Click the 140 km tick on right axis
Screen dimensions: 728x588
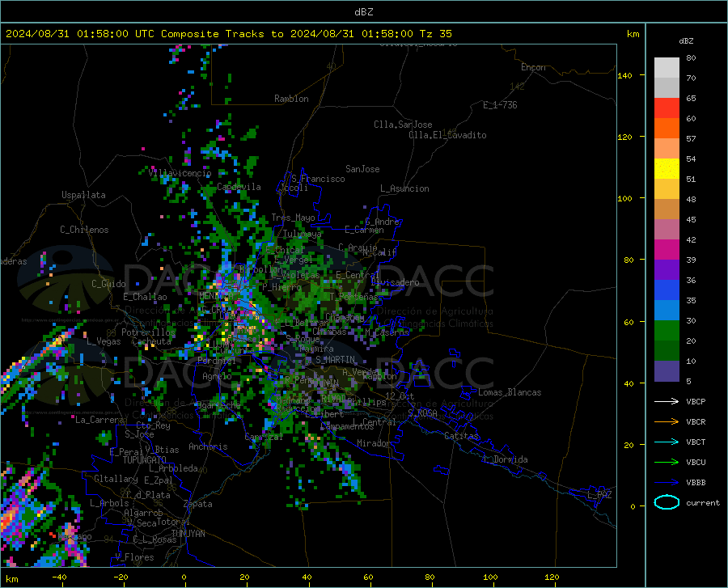pos(625,75)
